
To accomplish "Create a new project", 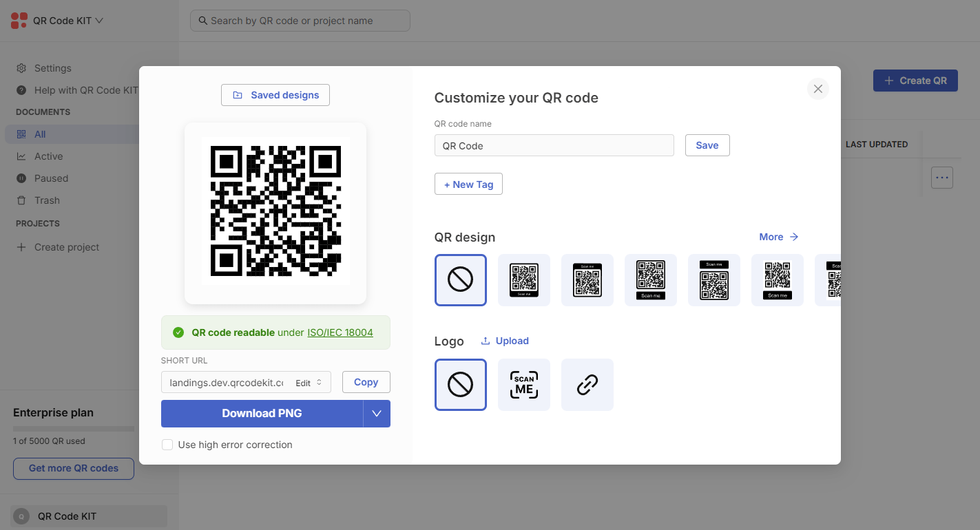I will (66, 246).
